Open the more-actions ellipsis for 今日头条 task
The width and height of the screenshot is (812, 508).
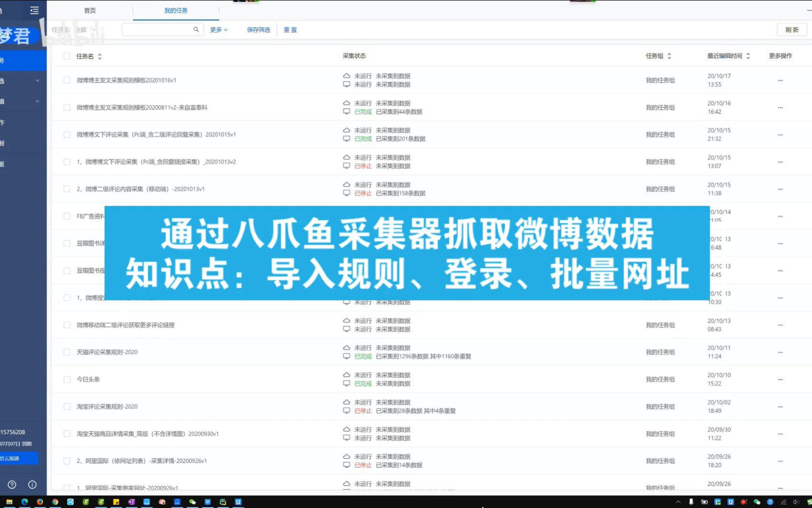point(780,379)
